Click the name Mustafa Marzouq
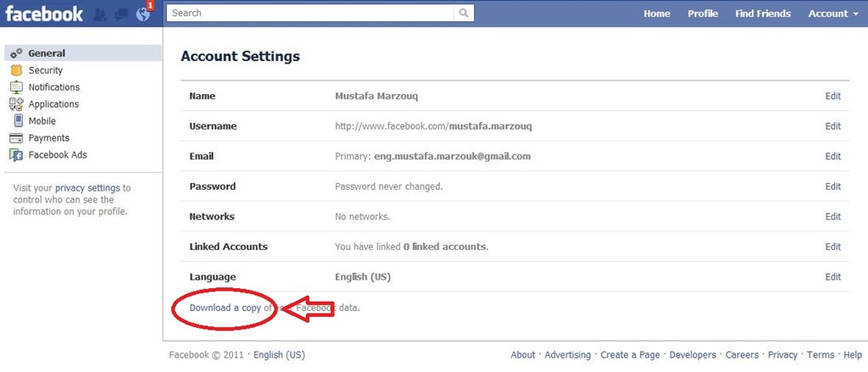The height and width of the screenshot is (372, 868). [x=376, y=96]
